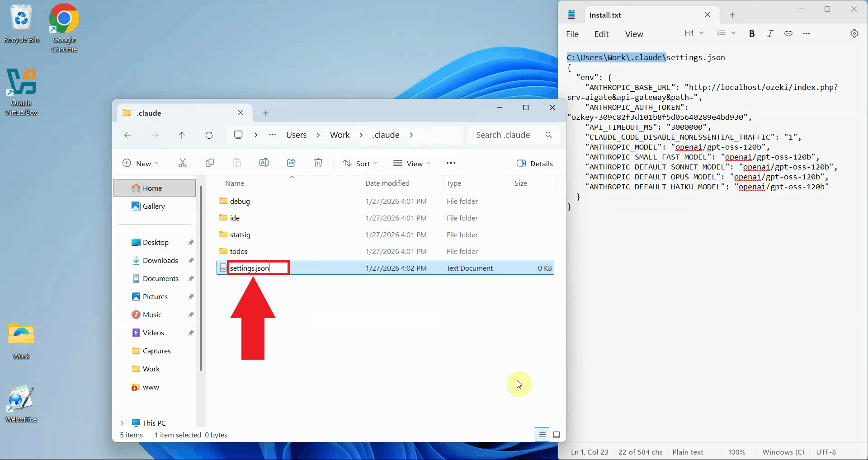Screen dimensions: 868x460
Task: Share settings.json via the share icon
Action: pyautogui.click(x=291, y=163)
